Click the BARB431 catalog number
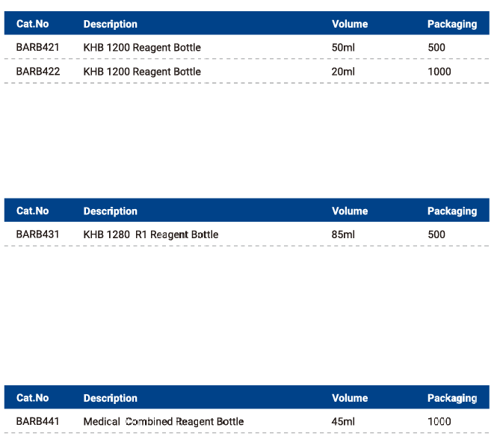The width and height of the screenshot is (503, 448). (38, 234)
